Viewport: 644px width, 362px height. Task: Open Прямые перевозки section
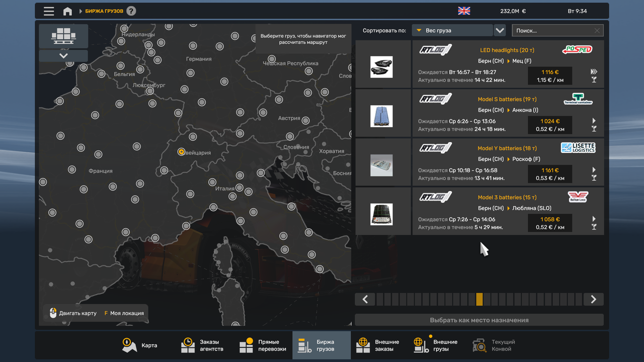click(263, 345)
